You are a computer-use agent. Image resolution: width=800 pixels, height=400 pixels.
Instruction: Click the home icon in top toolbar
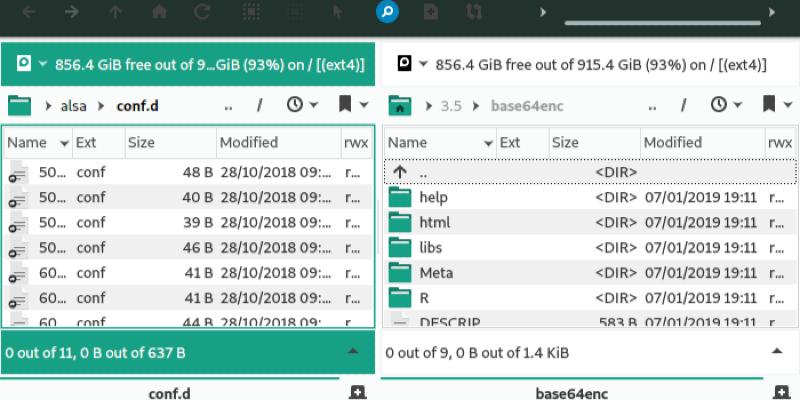click(x=159, y=13)
